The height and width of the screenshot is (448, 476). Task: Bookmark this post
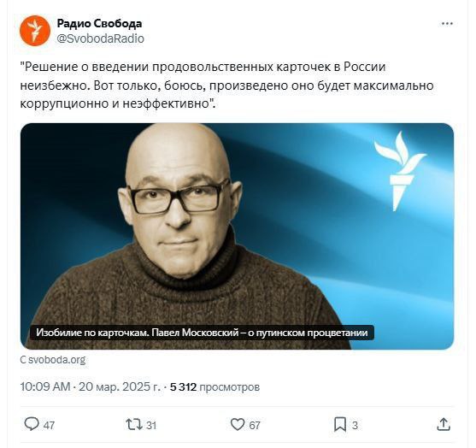(x=340, y=424)
